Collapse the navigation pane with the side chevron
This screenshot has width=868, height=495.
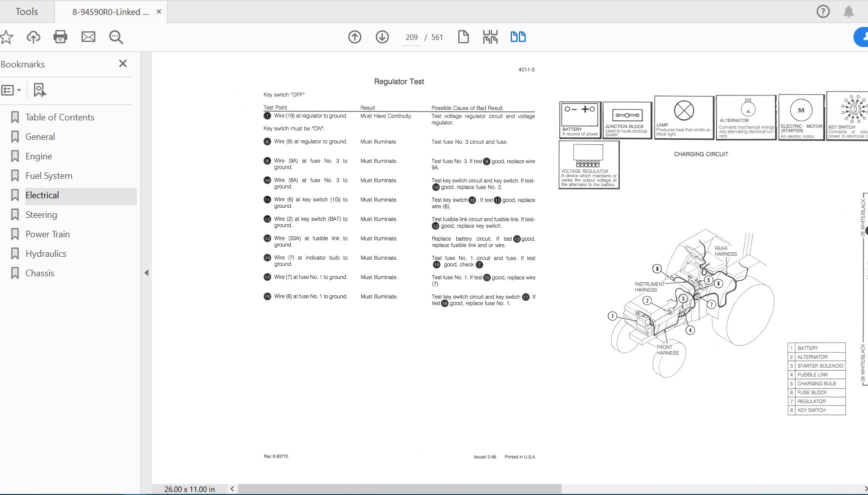tap(146, 273)
